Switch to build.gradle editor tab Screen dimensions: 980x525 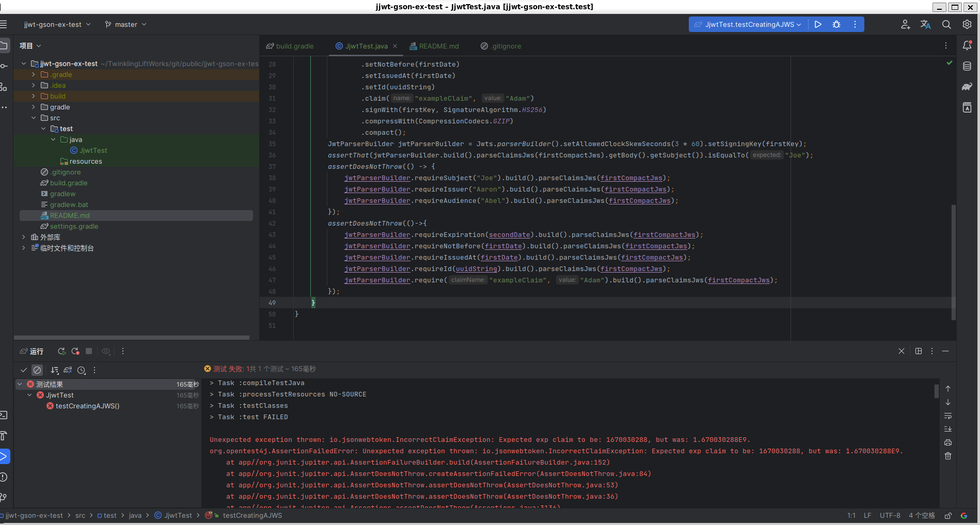(290, 46)
